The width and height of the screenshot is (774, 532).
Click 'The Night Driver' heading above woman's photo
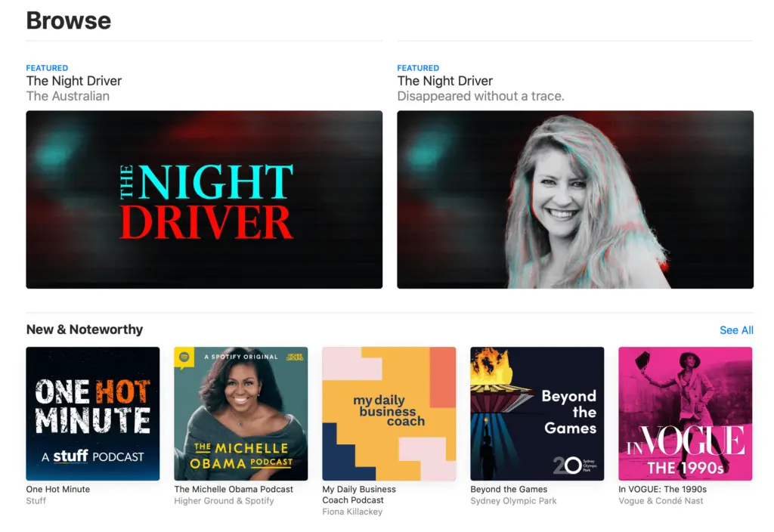(x=444, y=81)
